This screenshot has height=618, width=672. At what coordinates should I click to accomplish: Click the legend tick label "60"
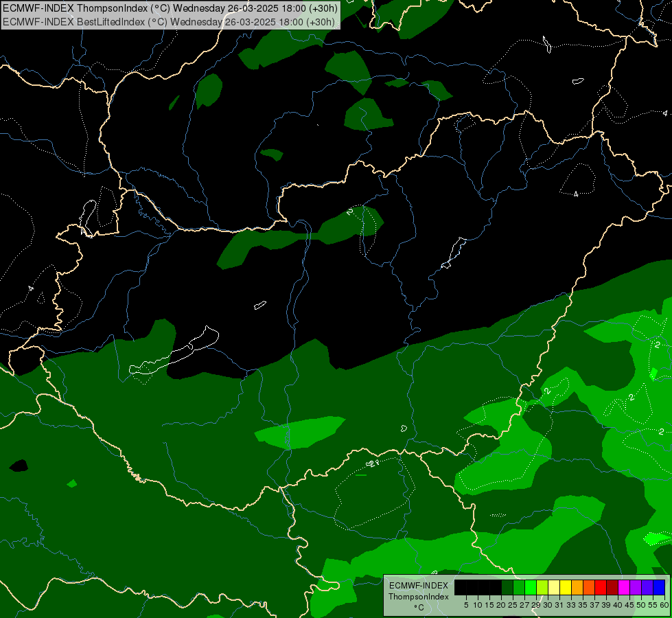click(664, 605)
